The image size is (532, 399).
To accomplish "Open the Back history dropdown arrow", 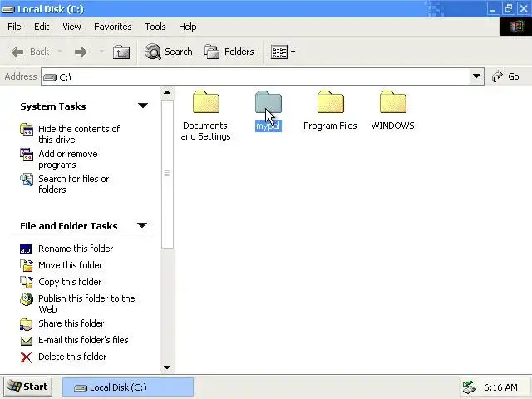I will (60, 52).
